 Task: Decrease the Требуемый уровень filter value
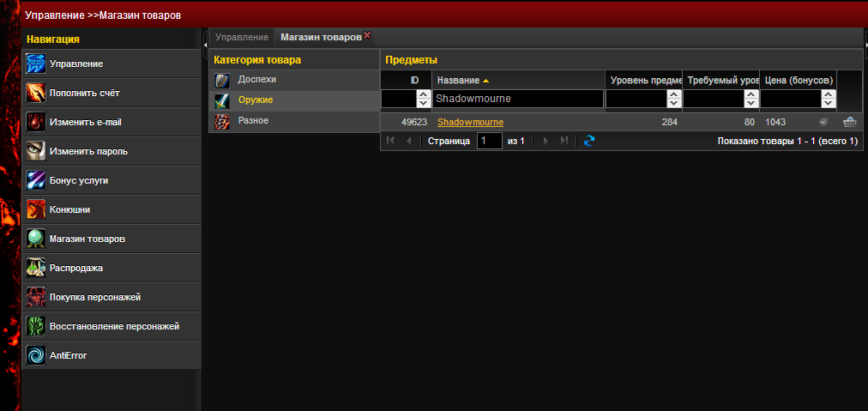point(750,104)
